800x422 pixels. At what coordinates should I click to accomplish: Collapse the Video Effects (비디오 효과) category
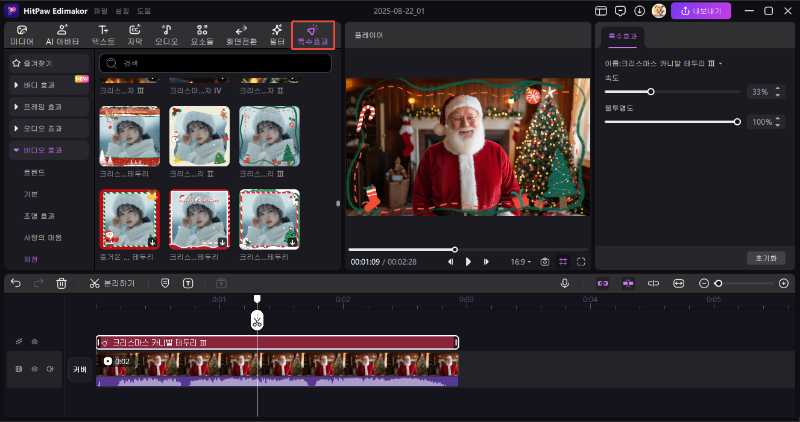[x=48, y=150]
